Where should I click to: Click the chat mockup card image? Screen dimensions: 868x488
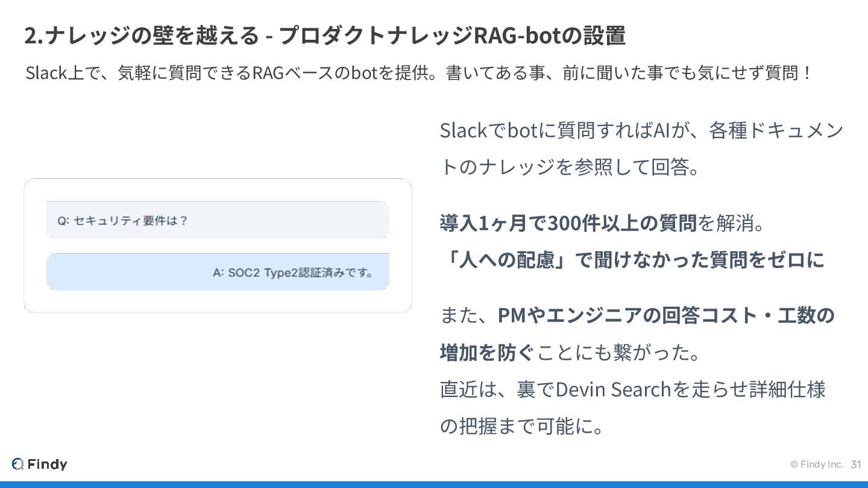click(218, 246)
